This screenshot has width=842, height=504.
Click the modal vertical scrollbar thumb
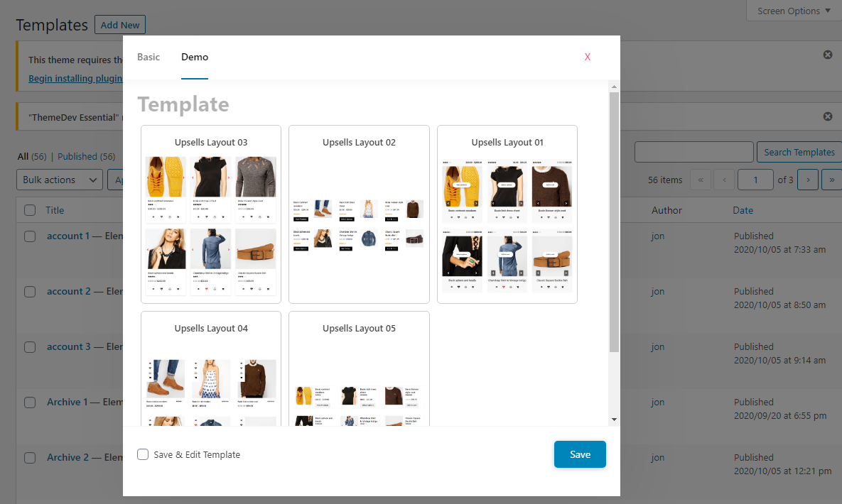[x=615, y=222]
